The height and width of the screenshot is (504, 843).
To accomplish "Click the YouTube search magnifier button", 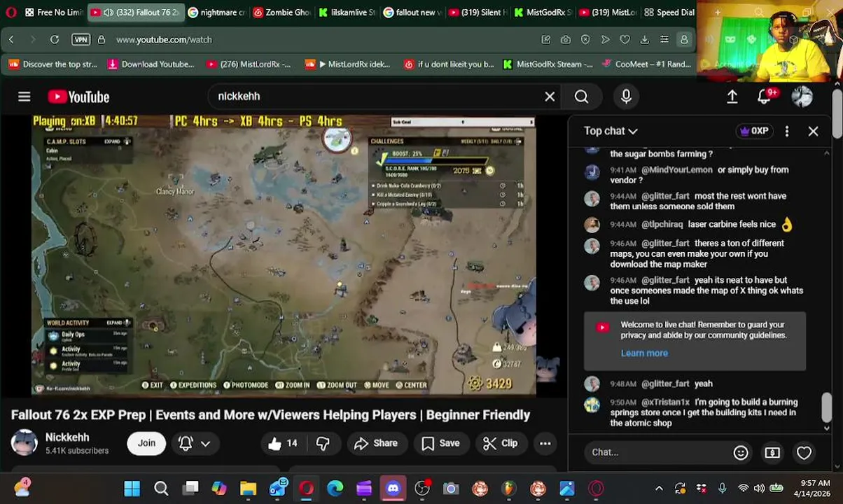I will click(582, 97).
